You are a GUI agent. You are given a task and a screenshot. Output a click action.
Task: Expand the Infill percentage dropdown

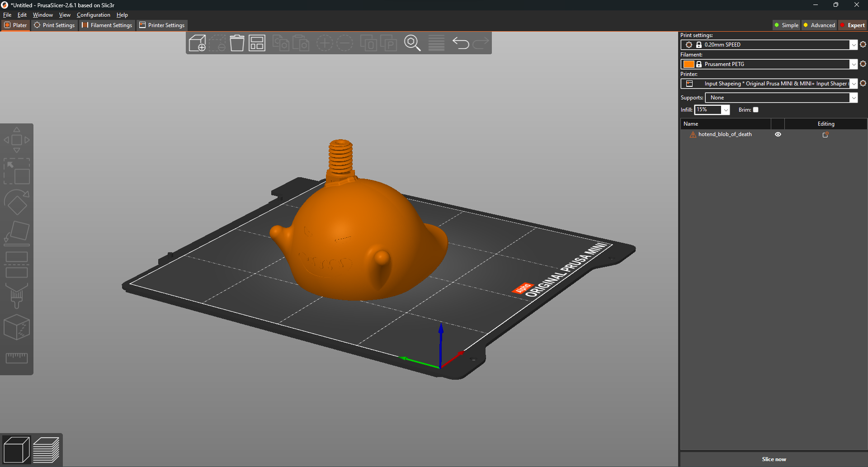(x=725, y=109)
